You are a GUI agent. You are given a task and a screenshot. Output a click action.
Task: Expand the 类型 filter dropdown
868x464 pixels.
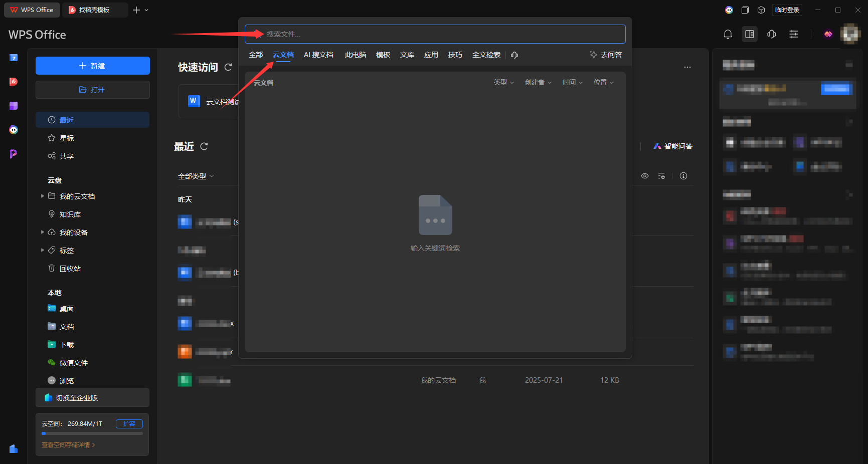[x=503, y=83]
